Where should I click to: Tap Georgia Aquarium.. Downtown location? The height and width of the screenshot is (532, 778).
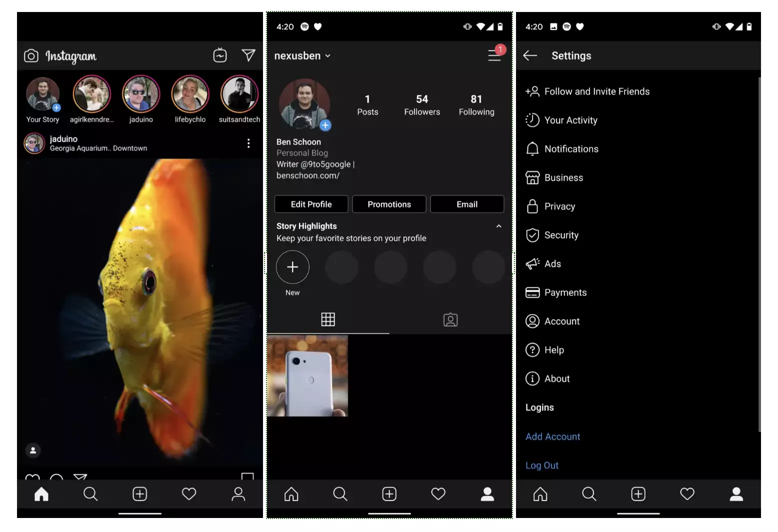(x=98, y=148)
